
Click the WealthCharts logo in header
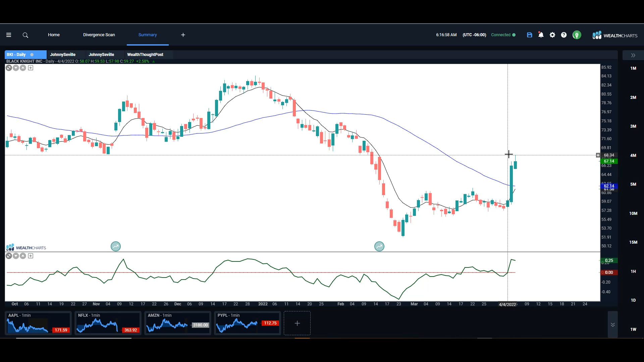click(x=615, y=35)
